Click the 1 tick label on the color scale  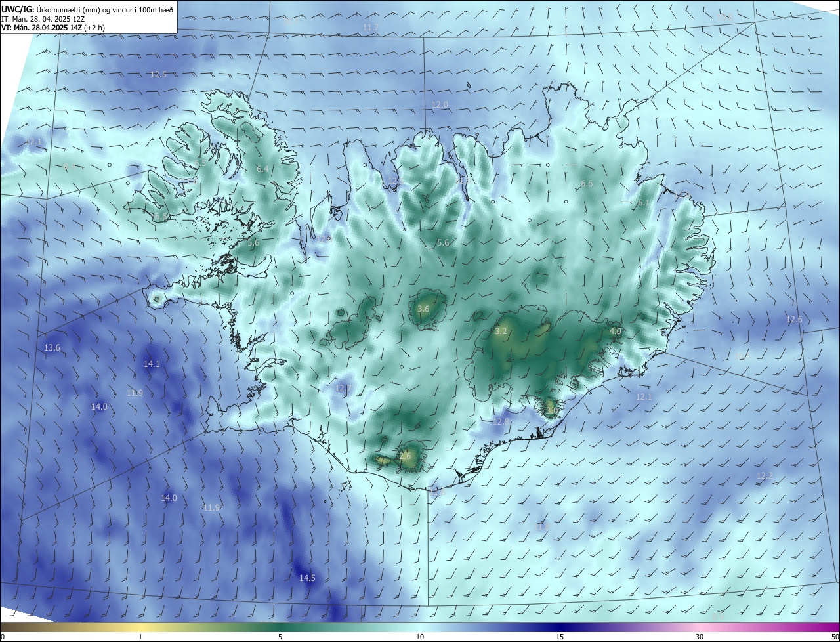pos(140,637)
